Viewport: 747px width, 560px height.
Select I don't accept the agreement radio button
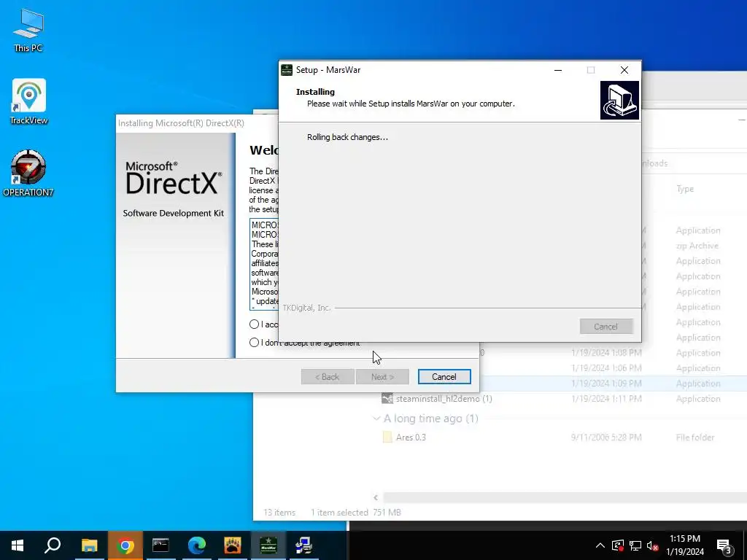coord(254,343)
